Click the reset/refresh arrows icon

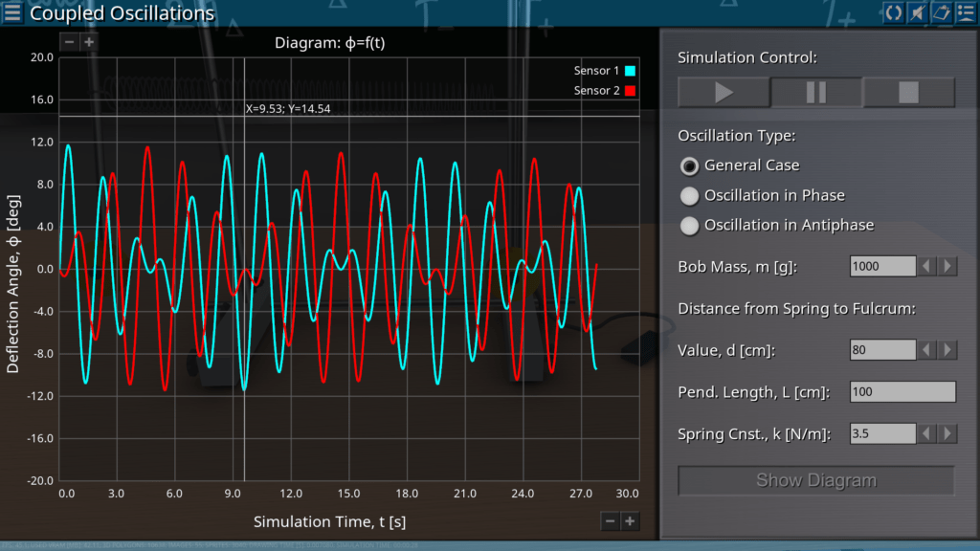(894, 12)
